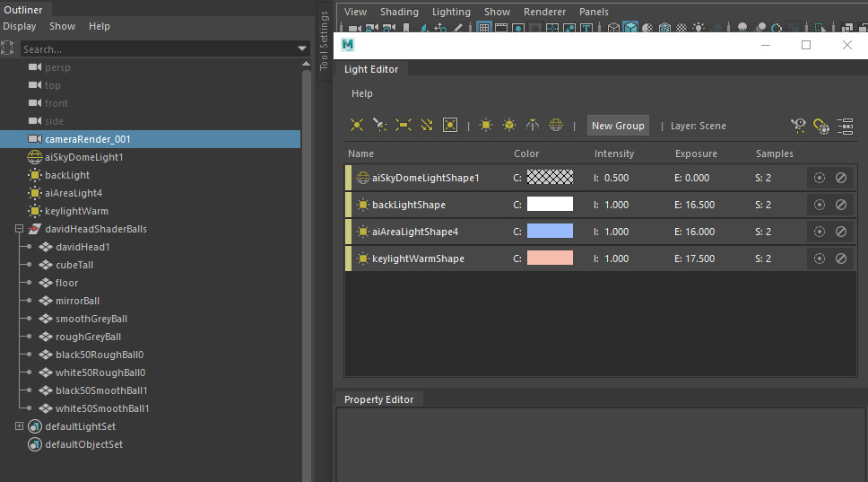Create an Arnold mesh light
The image size is (868, 482).
(x=509, y=125)
